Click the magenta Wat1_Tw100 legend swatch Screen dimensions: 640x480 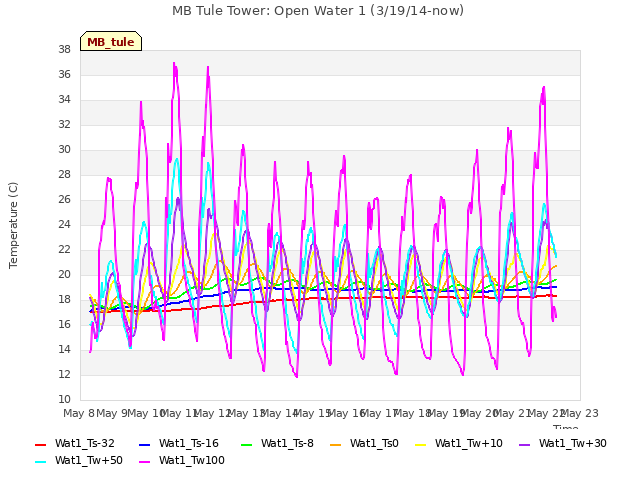click(x=145, y=462)
